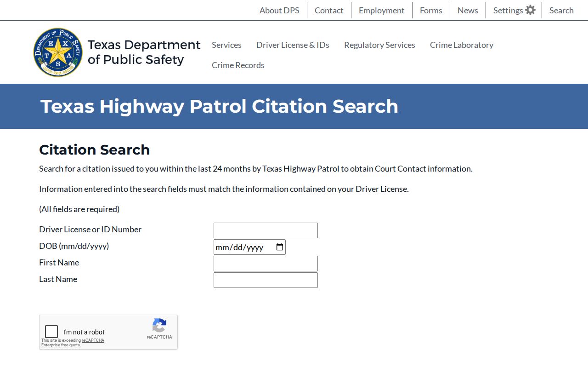Click the Last Name label
This screenshot has width=588, height=368.
point(58,279)
